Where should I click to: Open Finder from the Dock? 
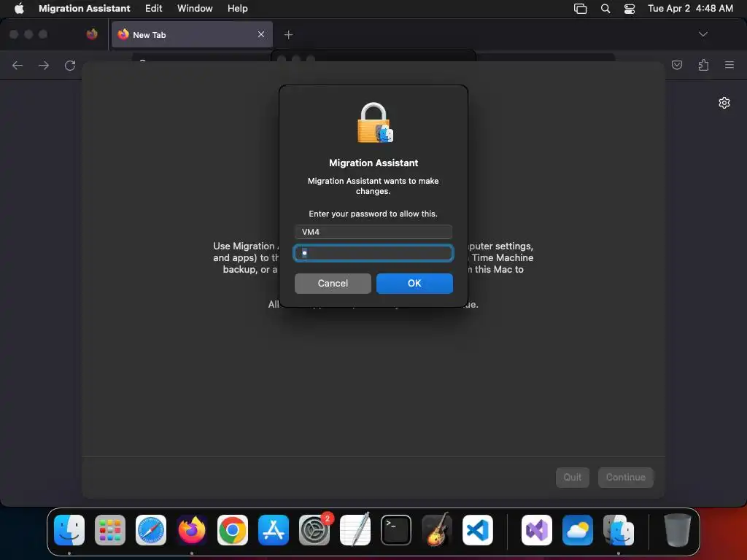click(x=69, y=530)
